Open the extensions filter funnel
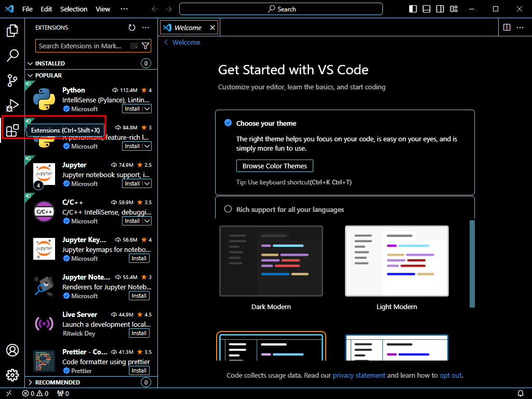Image resolution: width=532 pixels, height=399 pixels. (145, 46)
